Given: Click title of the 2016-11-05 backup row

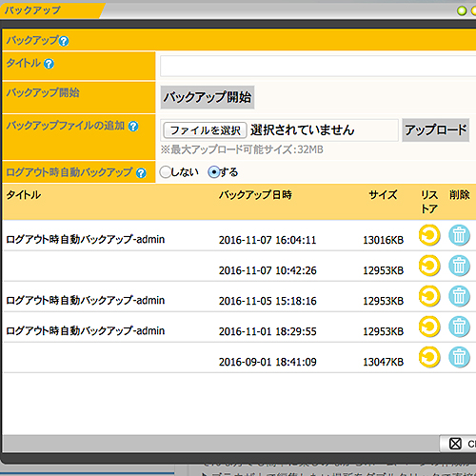Looking at the screenshot, I should (x=86, y=300).
